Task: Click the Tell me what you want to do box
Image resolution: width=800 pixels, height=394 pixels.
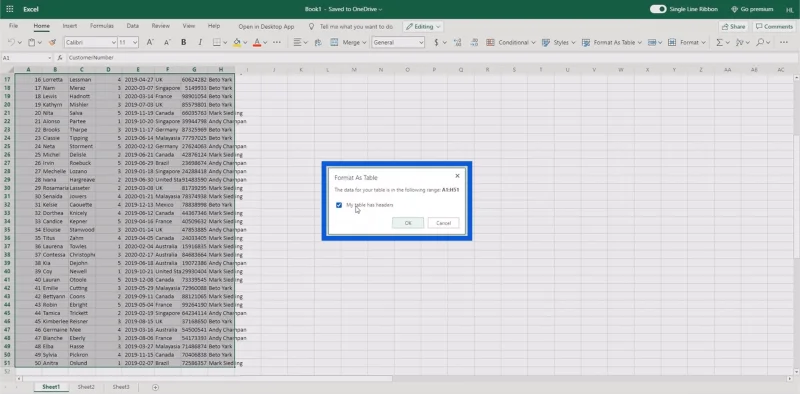Action: (351, 27)
